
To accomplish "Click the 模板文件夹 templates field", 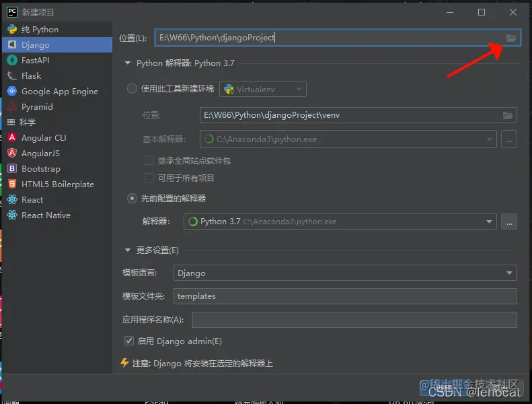I will coord(345,296).
